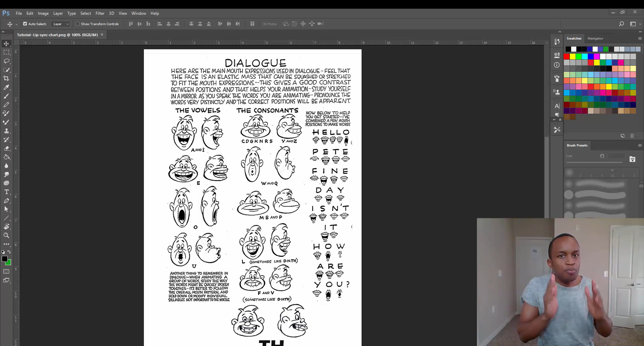Screen dimensions: 644x346
Task: Click the search magnifier in options bar
Action: coord(622,24)
